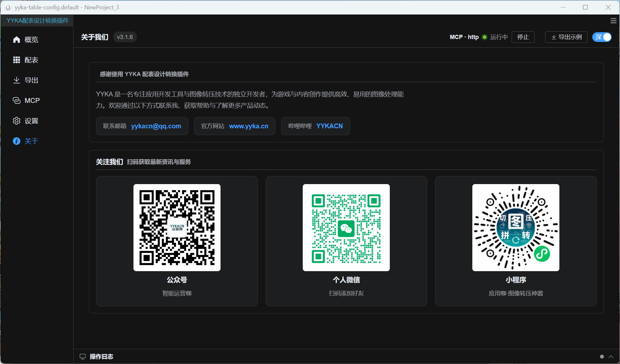This screenshot has width=620, height=364.
Task: Open 设置 gear icon in sidebar
Action: point(16,121)
